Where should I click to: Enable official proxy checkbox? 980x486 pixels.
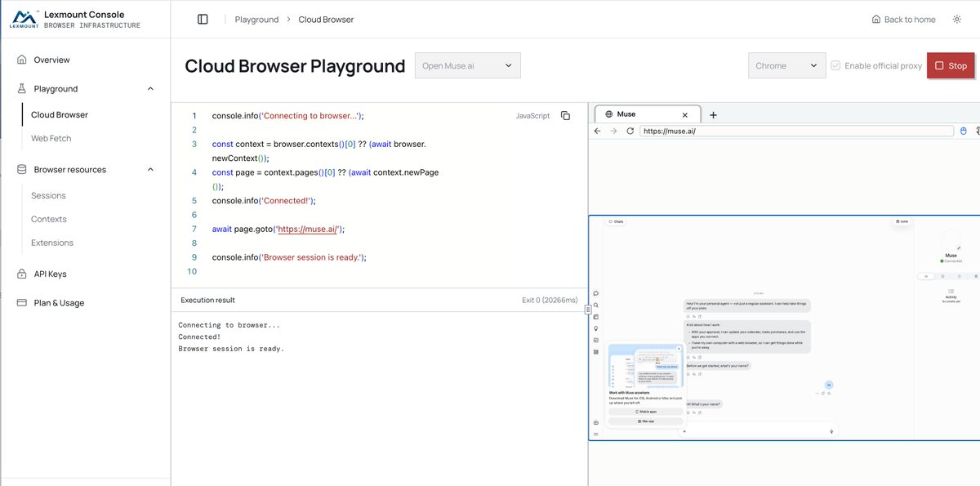coord(835,66)
